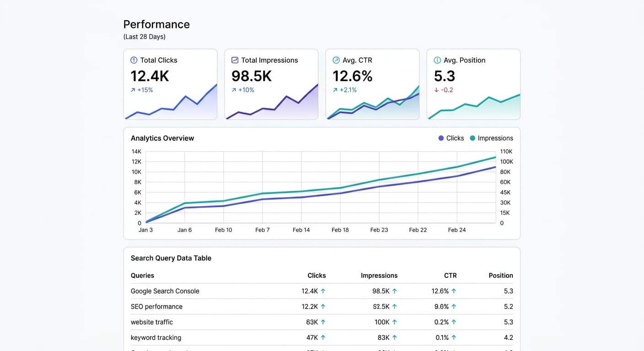The image size is (644, 351).
Task: Toggle the Impressions series legend dot
Action: click(472, 138)
